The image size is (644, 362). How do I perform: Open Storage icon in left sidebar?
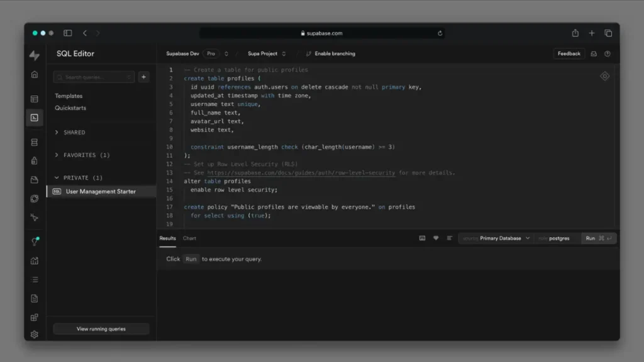(x=35, y=180)
